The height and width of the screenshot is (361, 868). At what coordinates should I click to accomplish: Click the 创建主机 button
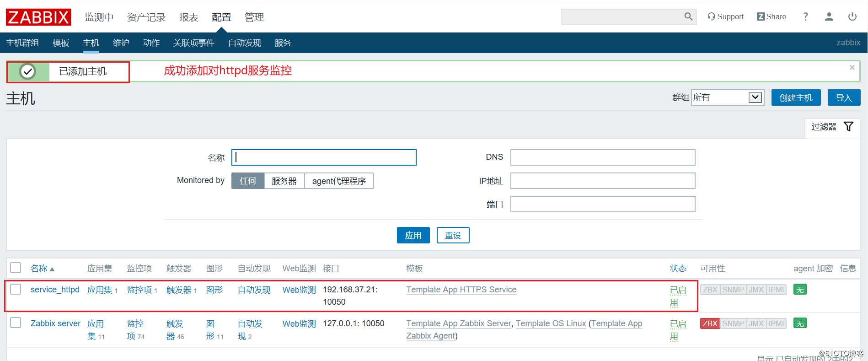(x=796, y=97)
